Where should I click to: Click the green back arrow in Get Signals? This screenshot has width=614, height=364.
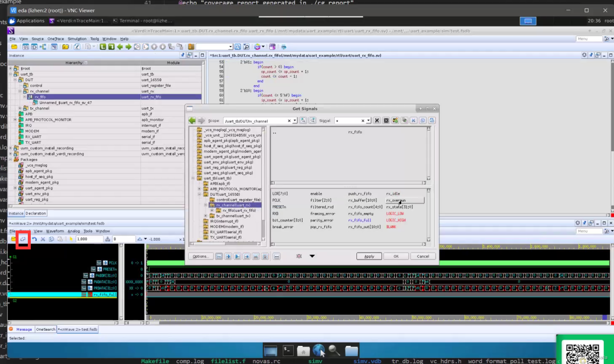pyautogui.click(x=192, y=120)
